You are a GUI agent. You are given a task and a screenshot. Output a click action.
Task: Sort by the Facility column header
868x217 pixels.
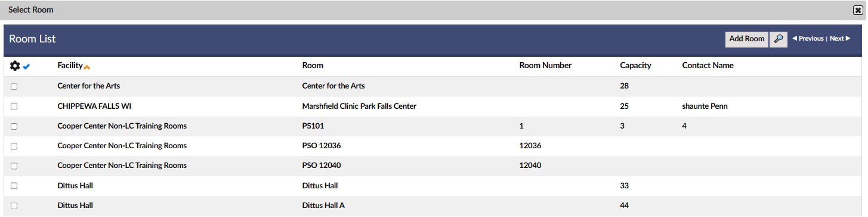click(70, 66)
